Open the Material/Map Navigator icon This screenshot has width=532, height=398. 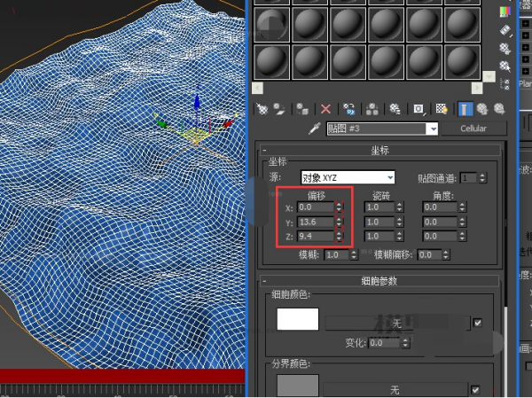click(x=505, y=84)
